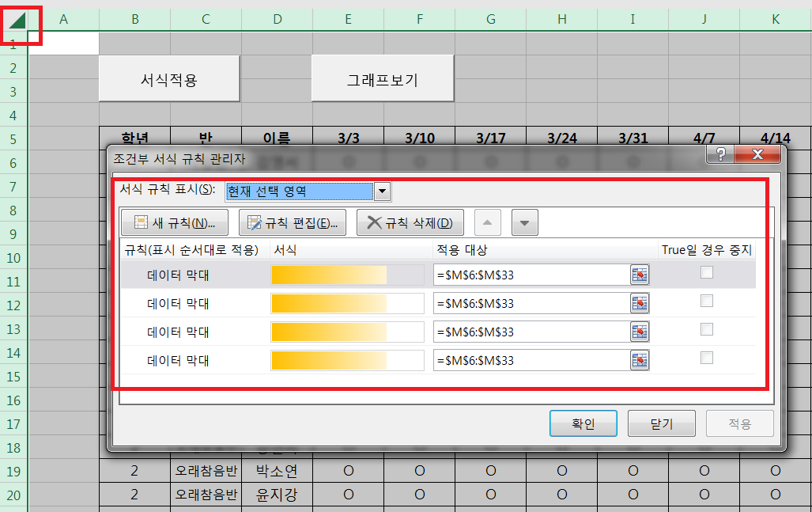Image resolution: width=812 pixels, height=512 pixels.
Task: Confirm dialog with the 확인 button
Action: tap(583, 423)
